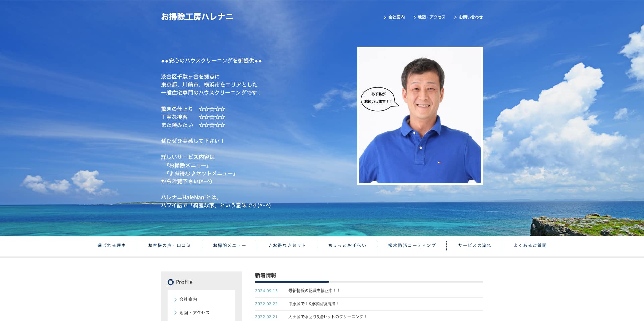Click the chevron icon beside sidebar 地図・アクセス
Viewport: 644px width, 321px height.
[x=175, y=313]
